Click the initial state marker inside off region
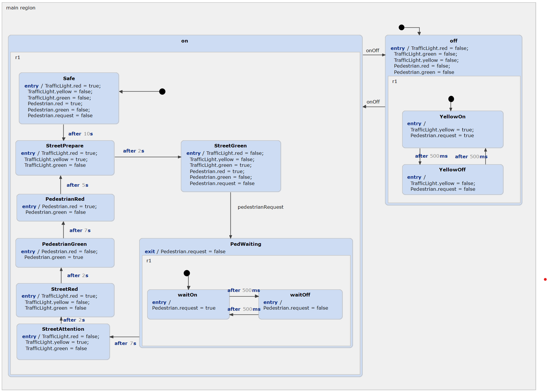Image resolution: width=547 pixels, height=392 pixels. (451, 99)
